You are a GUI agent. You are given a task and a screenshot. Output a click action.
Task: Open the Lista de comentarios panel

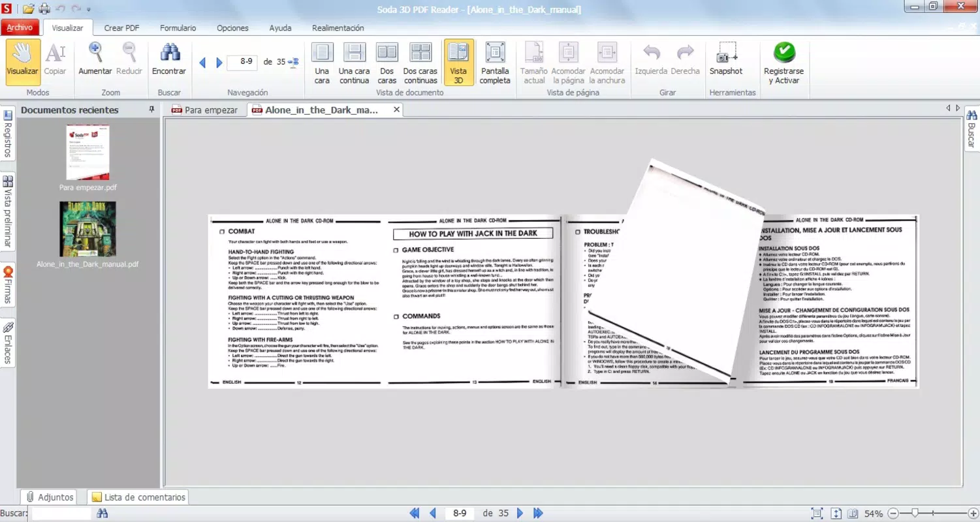[x=139, y=497]
